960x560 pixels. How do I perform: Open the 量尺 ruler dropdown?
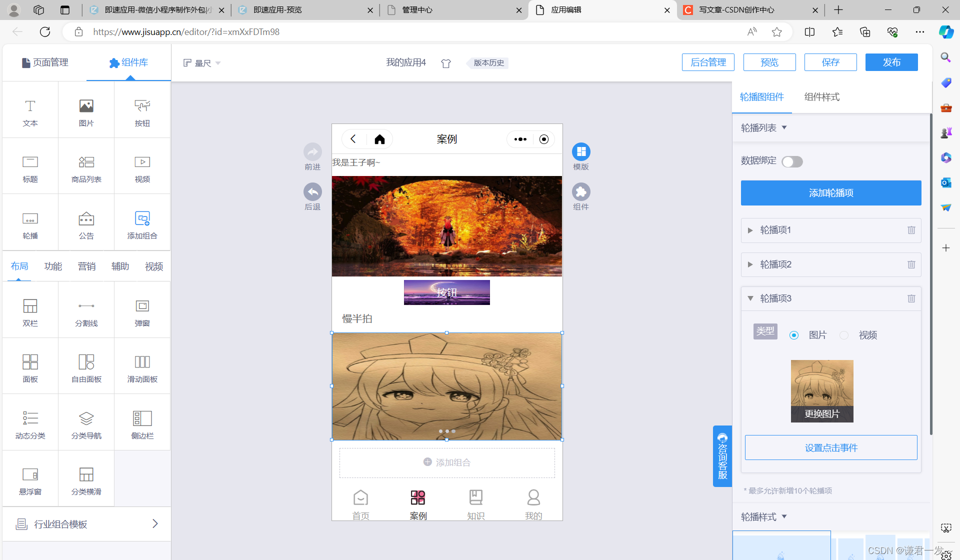click(x=202, y=63)
